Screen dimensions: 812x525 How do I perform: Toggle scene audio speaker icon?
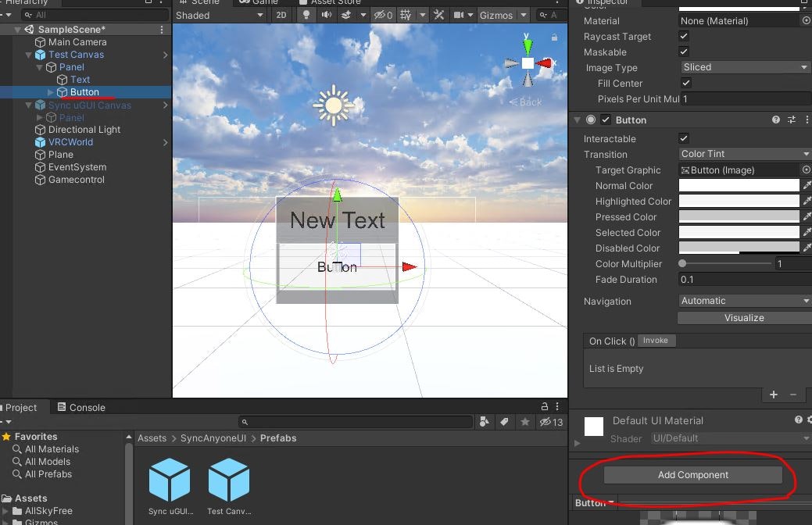click(x=326, y=15)
